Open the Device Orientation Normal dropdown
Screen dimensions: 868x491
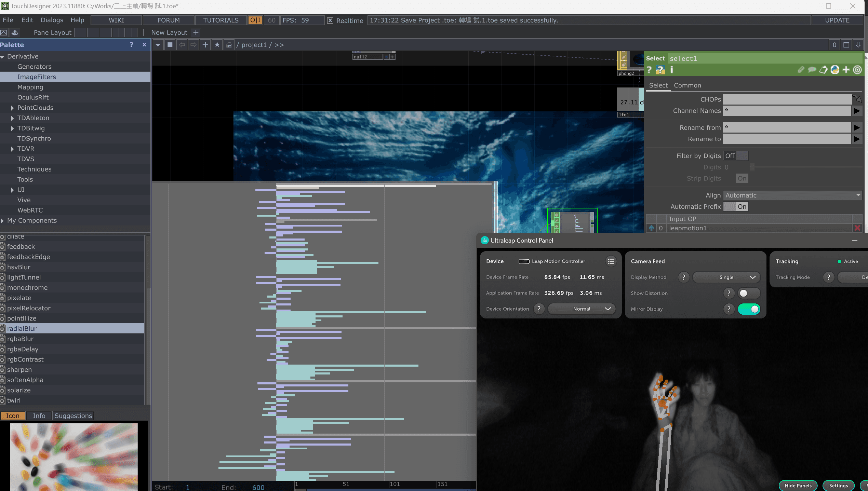(582, 309)
